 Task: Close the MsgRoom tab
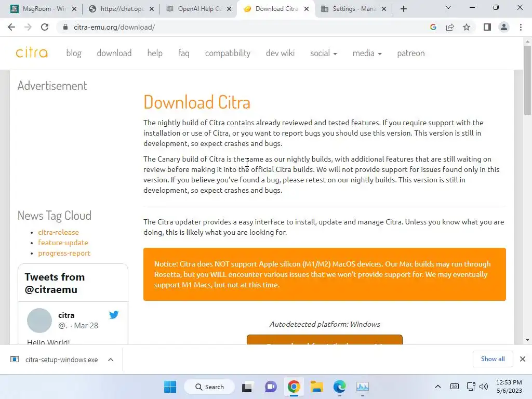(x=74, y=9)
